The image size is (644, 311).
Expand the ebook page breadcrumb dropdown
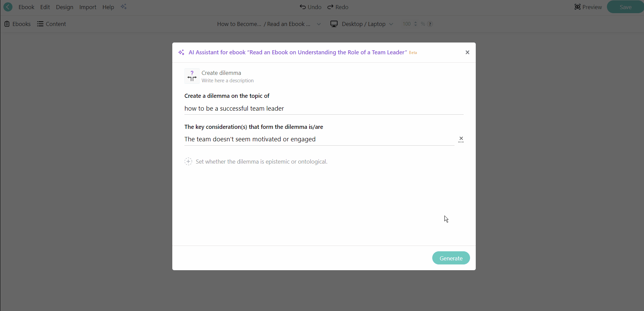click(319, 24)
